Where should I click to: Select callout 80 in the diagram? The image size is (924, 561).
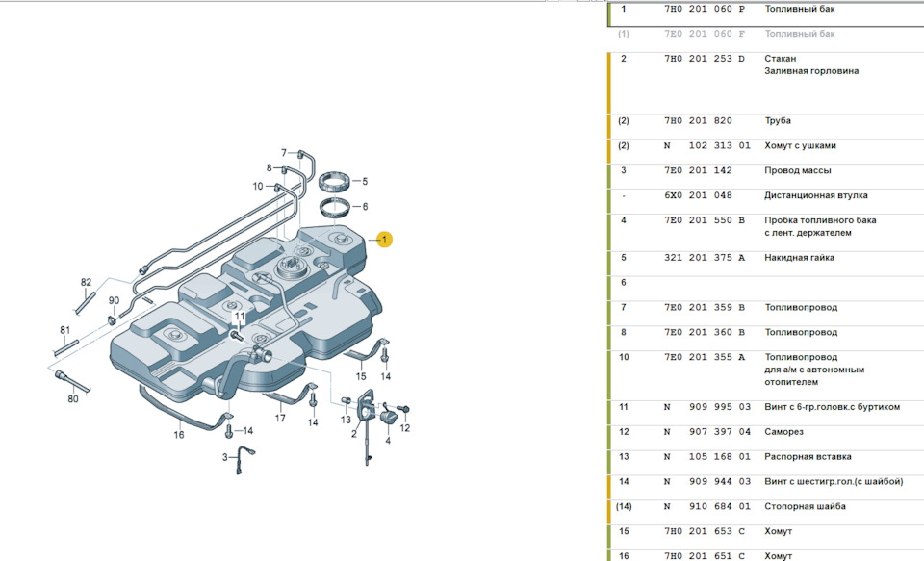click(72, 399)
